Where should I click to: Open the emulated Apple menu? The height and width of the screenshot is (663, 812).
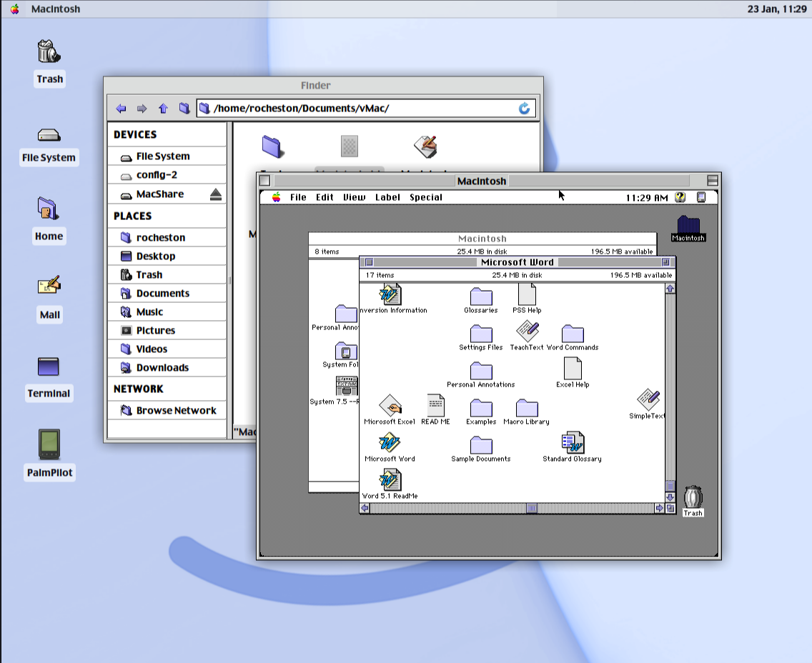click(276, 197)
